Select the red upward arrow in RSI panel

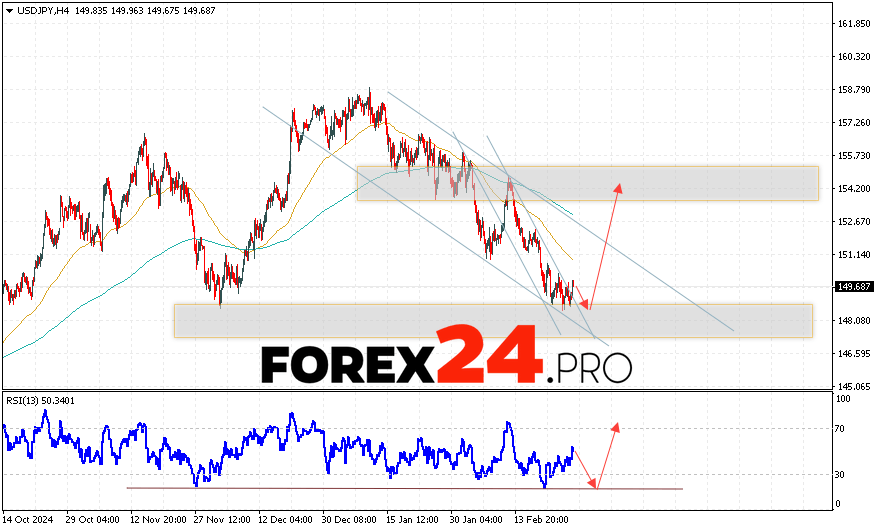tap(607, 453)
